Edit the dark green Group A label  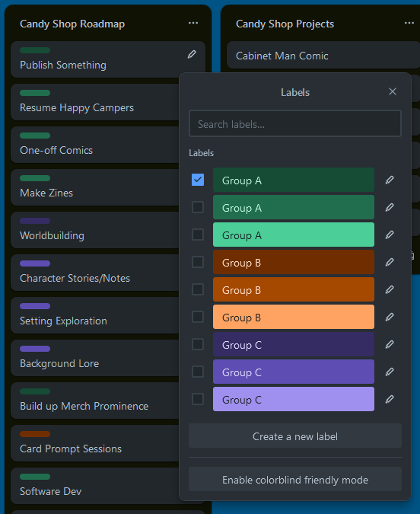pos(390,180)
